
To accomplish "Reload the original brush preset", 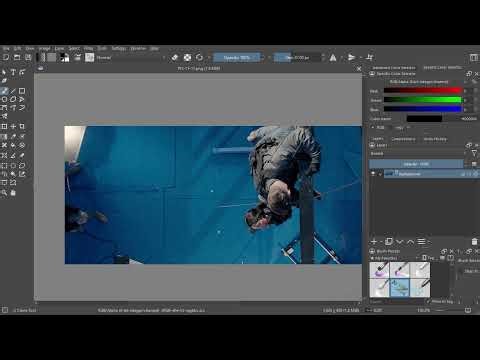I will 199,57.
